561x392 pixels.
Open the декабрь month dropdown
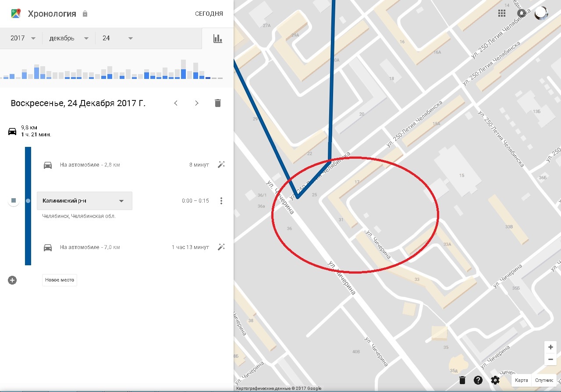point(69,38)
